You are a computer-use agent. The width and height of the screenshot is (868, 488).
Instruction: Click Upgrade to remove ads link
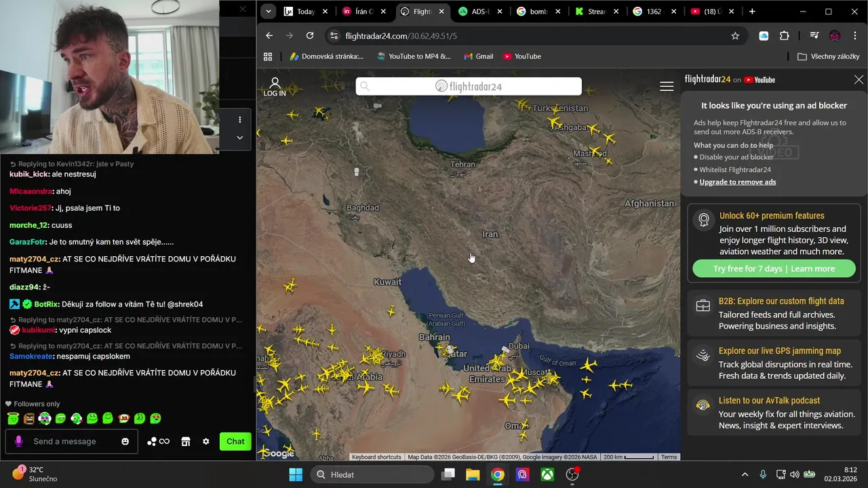click(x=738, y=182)
